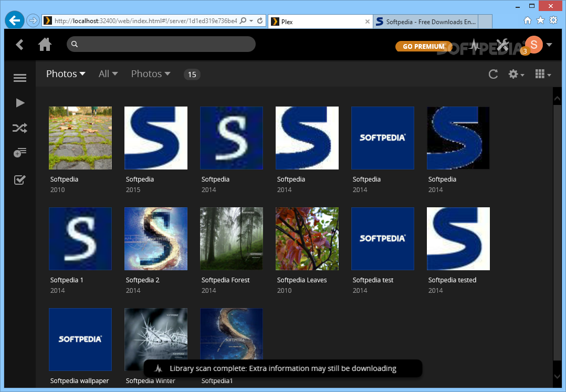Add to playlist using sidebar icon
566x392 pixels.
20,153
